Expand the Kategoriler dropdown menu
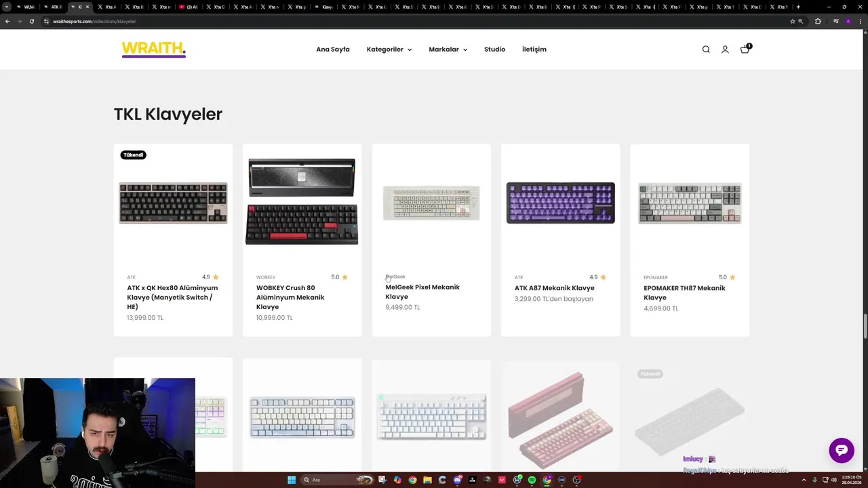Image resolution: width=868 pixels, height=488 pixels. (x=389, y=49)
